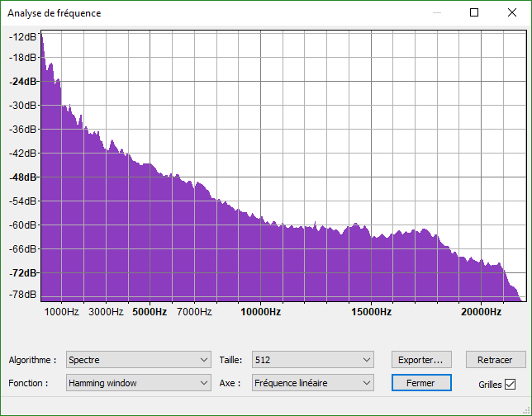Click the -72dB level axis label
Screen dimensions: 532x416
23,272
